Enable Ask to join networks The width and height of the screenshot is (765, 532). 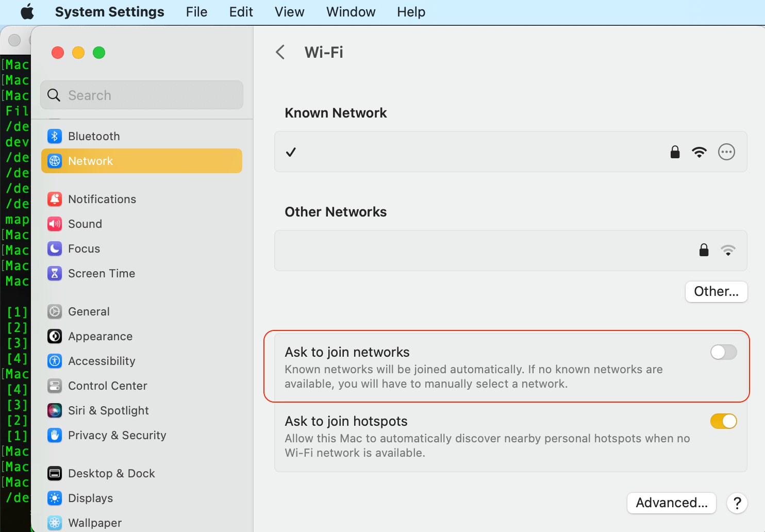point(724,352)
